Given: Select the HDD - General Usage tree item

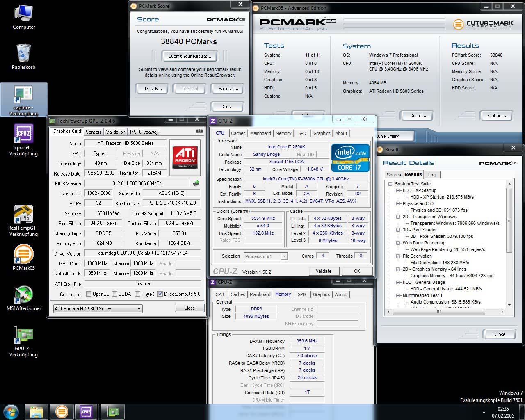Looking at the screenshot, I should point(424,282).
